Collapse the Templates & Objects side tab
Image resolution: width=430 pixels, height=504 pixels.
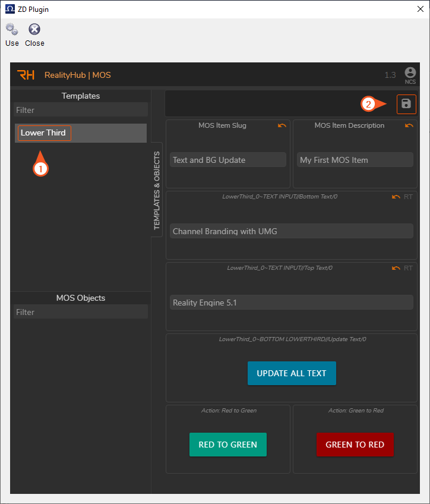pos(157,190)
